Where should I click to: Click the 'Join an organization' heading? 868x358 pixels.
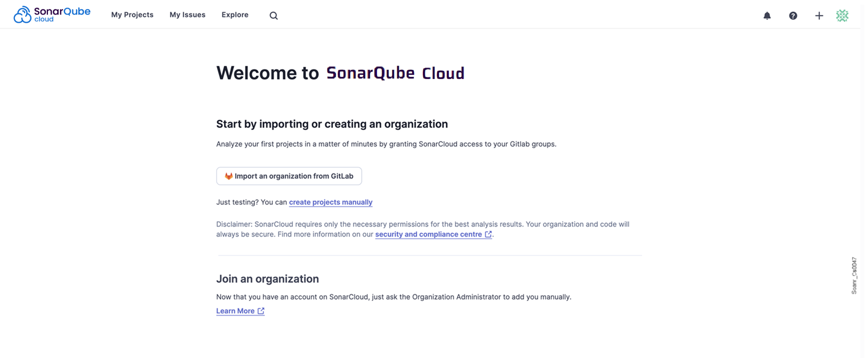tap(268, 279)
